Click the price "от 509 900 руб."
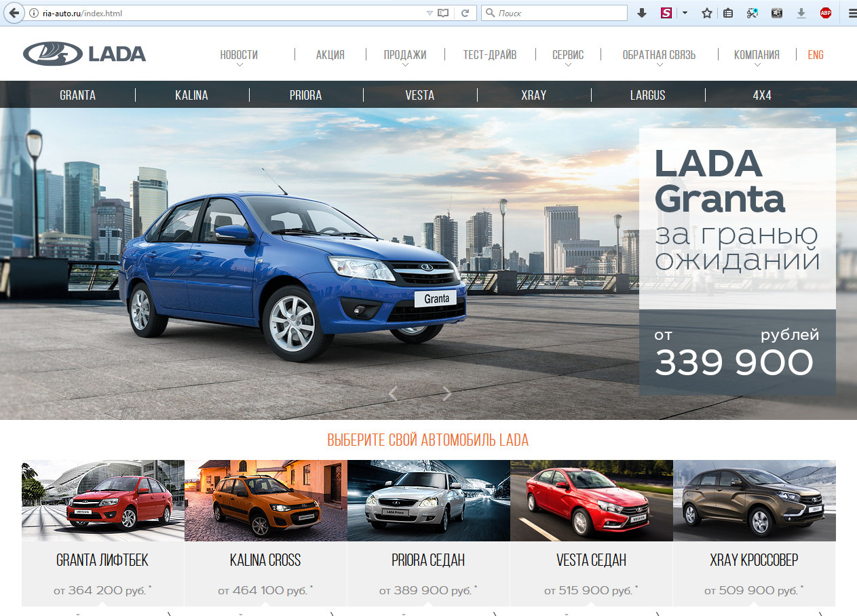Screen dimensions: 857x616 [751, 591]
